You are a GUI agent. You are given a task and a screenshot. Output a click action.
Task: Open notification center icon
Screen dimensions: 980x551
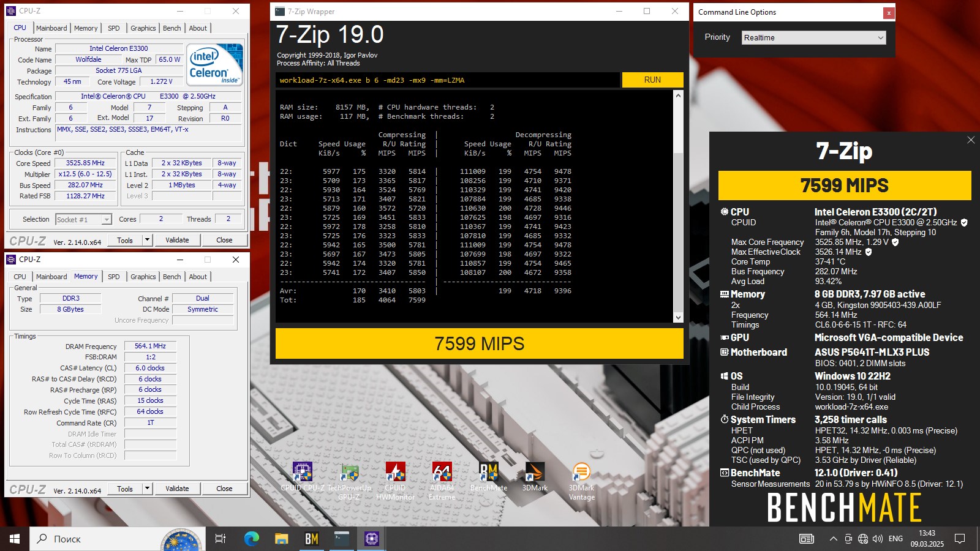coord(960,539)
